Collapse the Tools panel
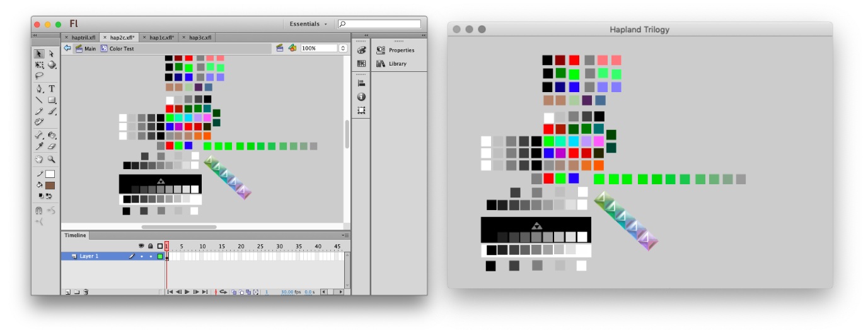 [x=35, y=37]
